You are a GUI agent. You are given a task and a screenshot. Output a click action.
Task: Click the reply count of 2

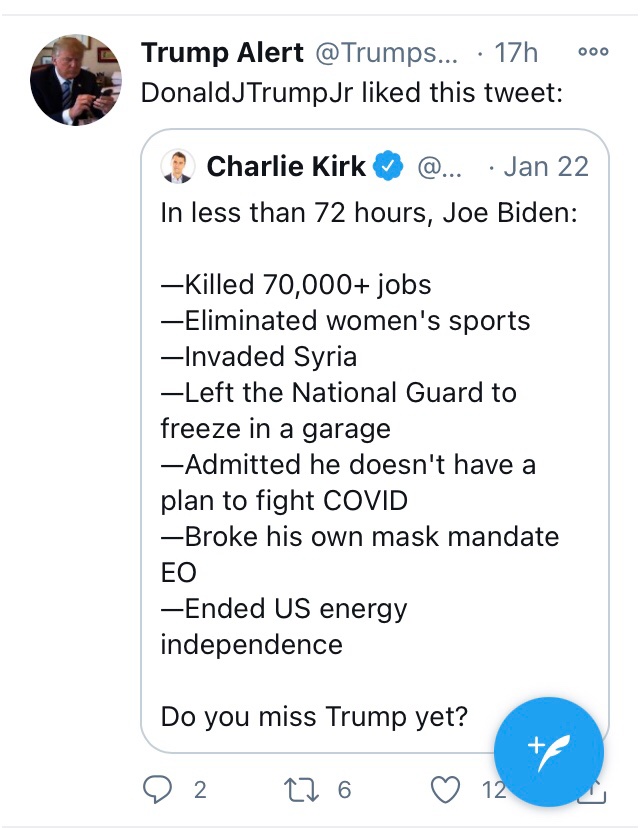click(200, 790)
